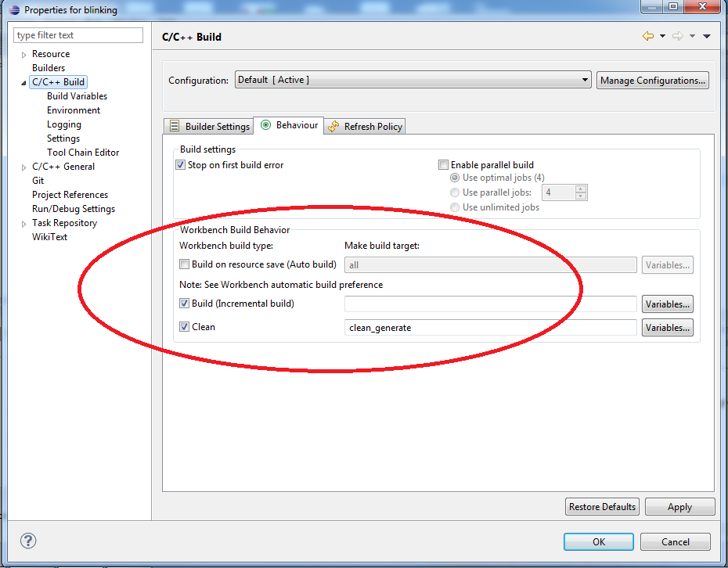
Task: Click the Refresh Policy tab icon
Action: tap(333, 126)
